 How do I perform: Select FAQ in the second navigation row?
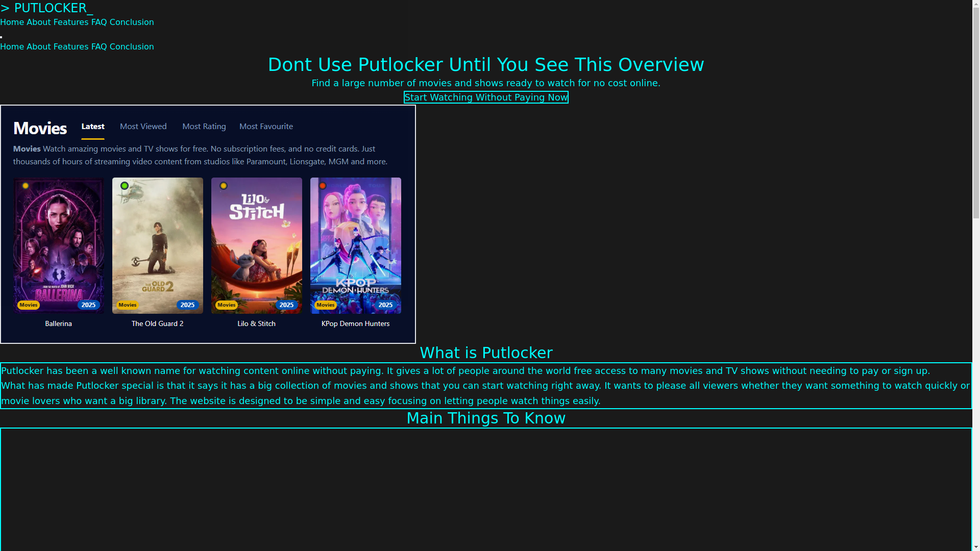[99, 47]
